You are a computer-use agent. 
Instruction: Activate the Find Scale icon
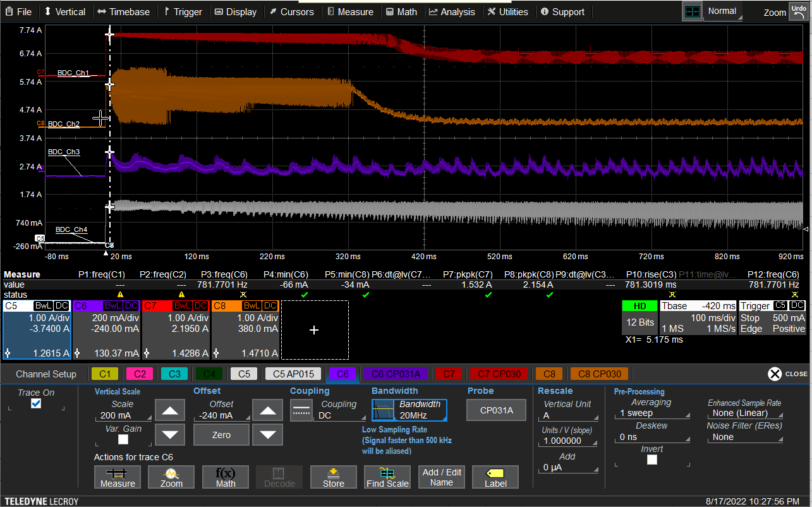387,477
